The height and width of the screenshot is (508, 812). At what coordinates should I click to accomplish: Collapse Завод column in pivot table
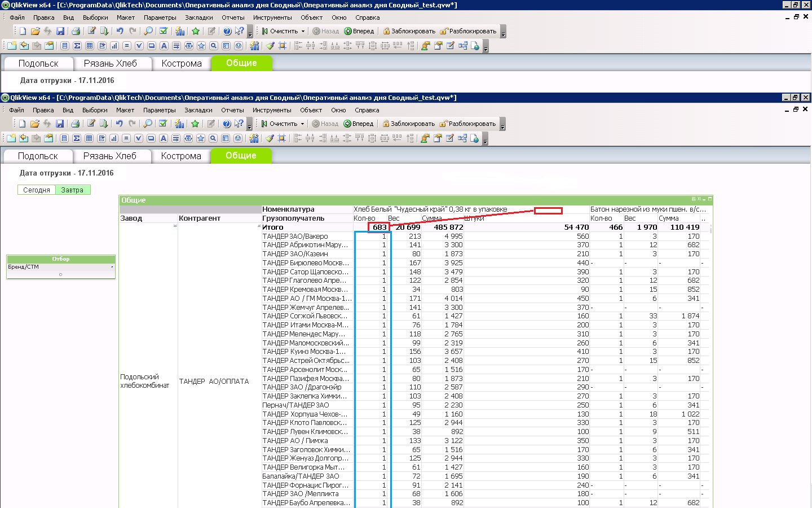tap(175, 226)
